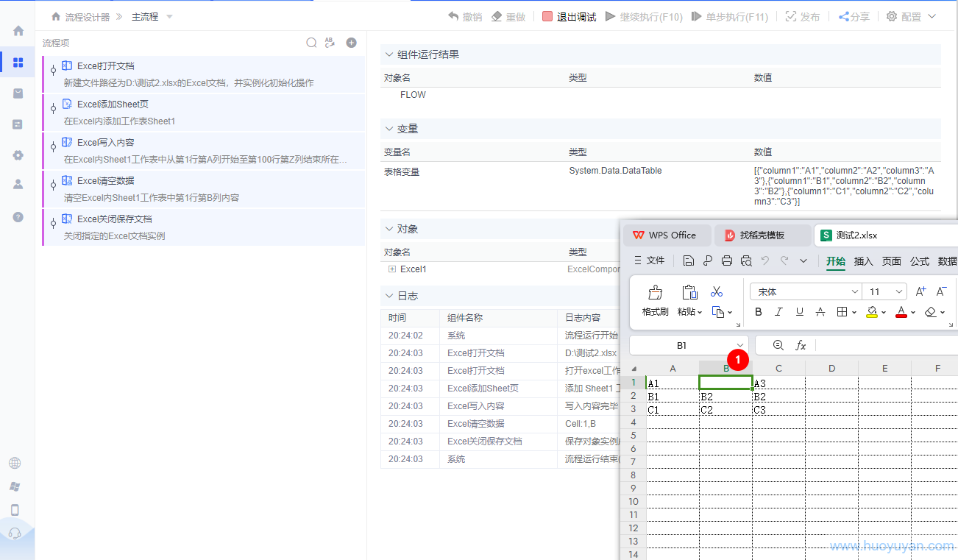Click the 发布 publish button
958x560 pixels.
click(802, 16)
